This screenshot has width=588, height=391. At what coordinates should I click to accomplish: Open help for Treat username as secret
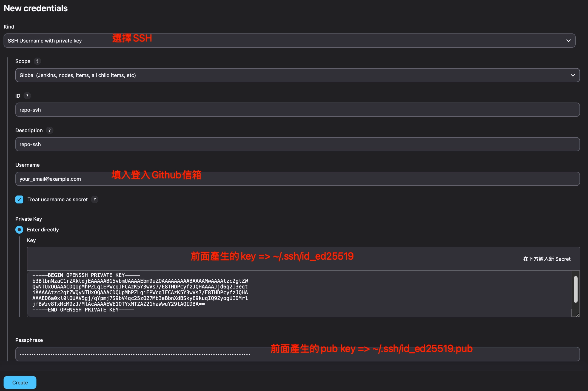pos(95,200)
